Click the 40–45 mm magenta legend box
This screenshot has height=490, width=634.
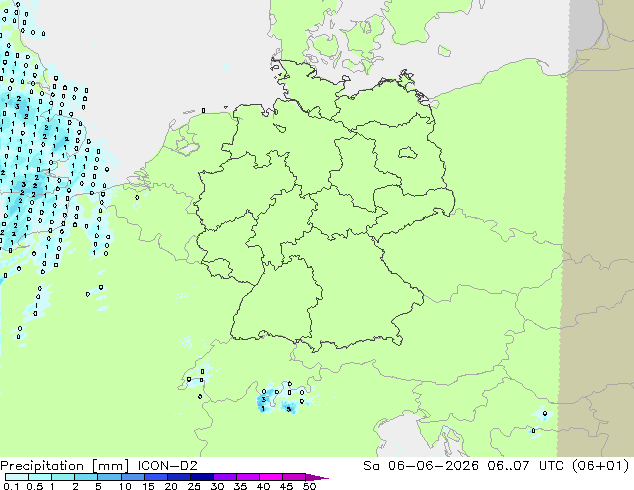pos(271,477)
